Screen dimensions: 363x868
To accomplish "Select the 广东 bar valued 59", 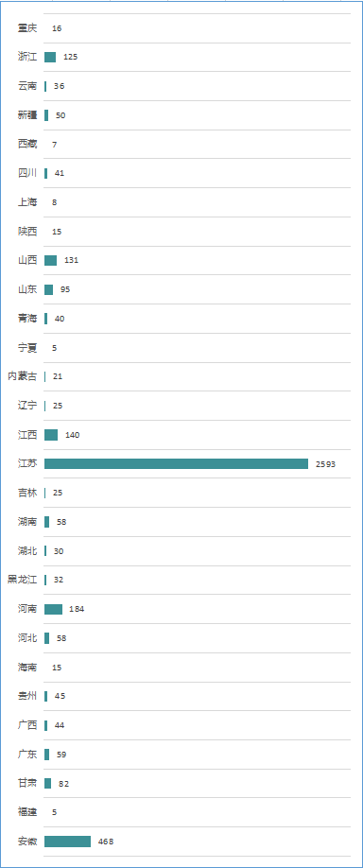I will coord(47,754).
